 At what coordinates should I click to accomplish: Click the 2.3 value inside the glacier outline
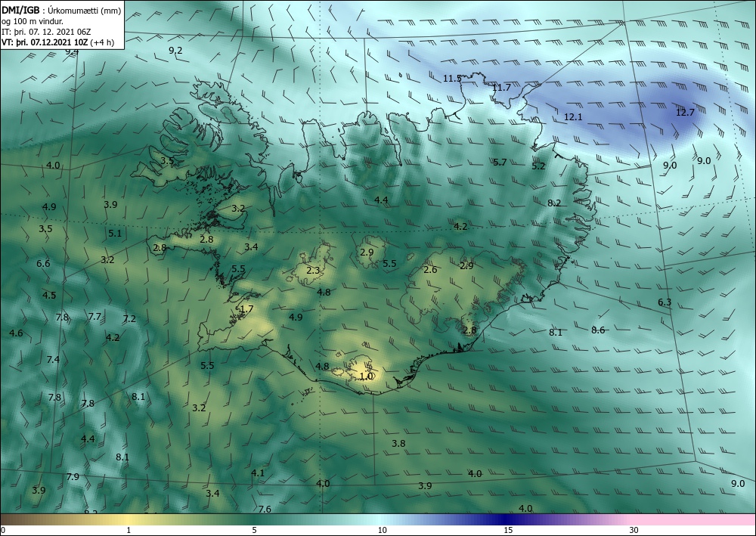313,271
